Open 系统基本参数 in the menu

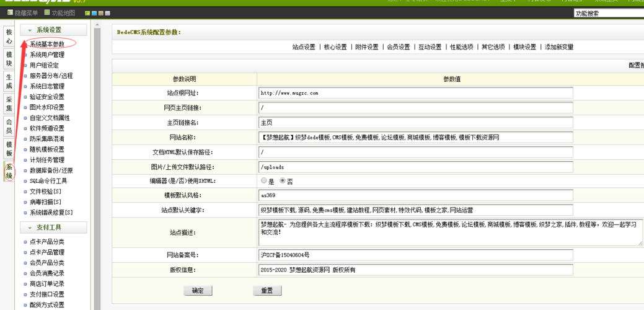[x=47, y=44]
